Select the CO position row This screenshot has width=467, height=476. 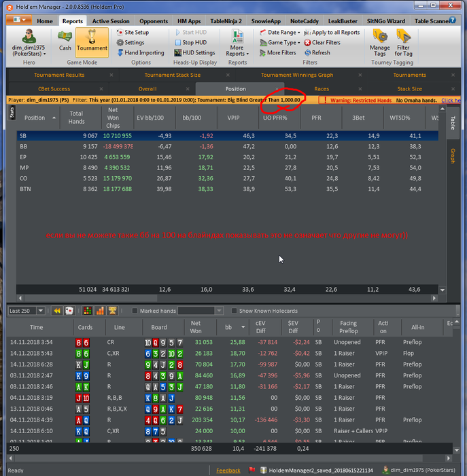[x=228, y=178]
